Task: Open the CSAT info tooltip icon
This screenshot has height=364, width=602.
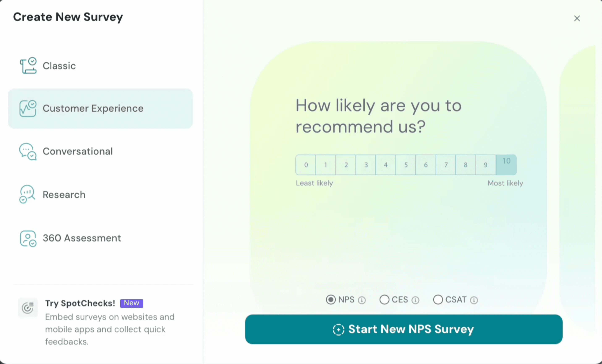Action: point(474,300)
